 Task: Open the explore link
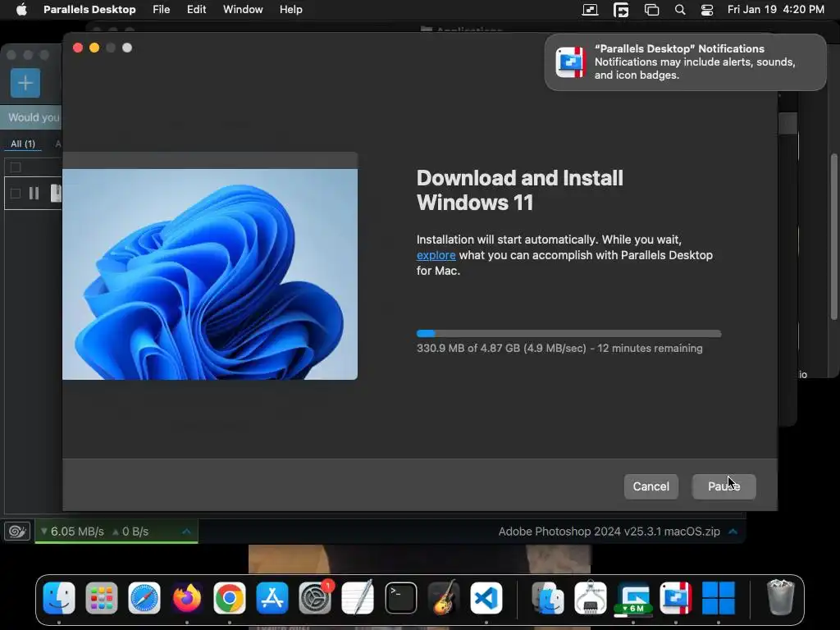point(436,256)
